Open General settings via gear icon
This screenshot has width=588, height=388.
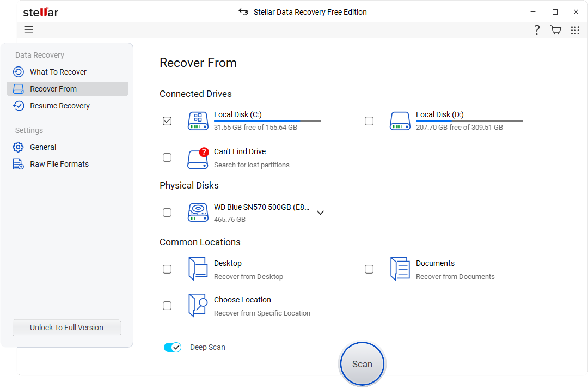pos(19,147)
